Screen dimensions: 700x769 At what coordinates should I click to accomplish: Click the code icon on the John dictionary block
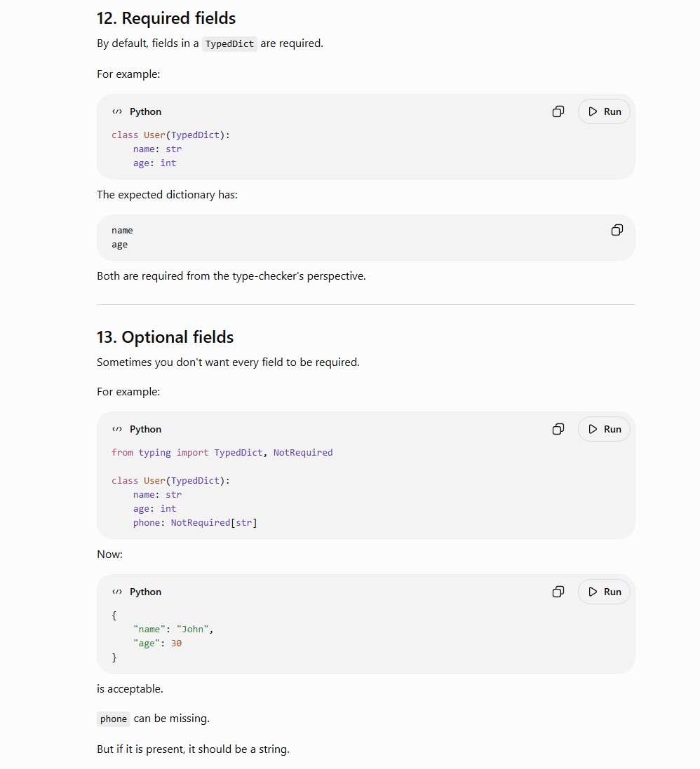click(x=117, y=592)
